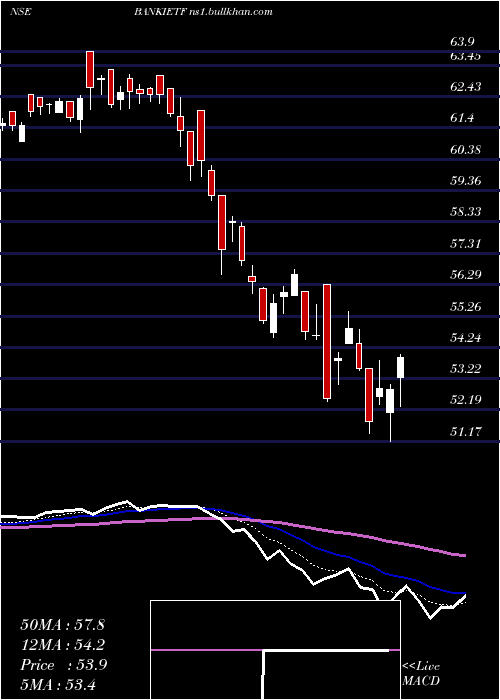Click the 5MA : 53.4 readout
This screenshot has width=500, height=700.
tap(59, 684)
